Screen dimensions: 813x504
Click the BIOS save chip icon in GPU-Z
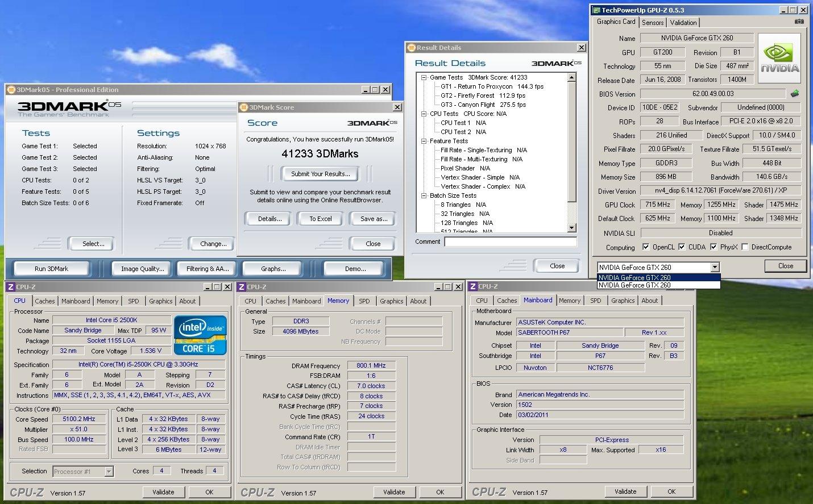794,94
